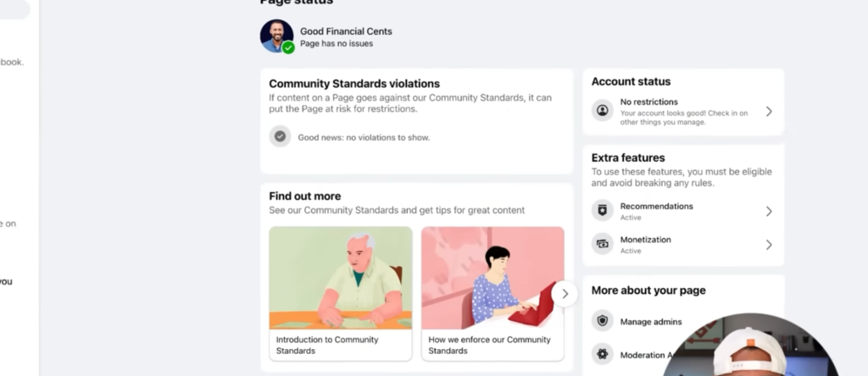This screenshot has width=868, height=376.
Task: Click the Monetization money icon
Action: coord(602,244)
